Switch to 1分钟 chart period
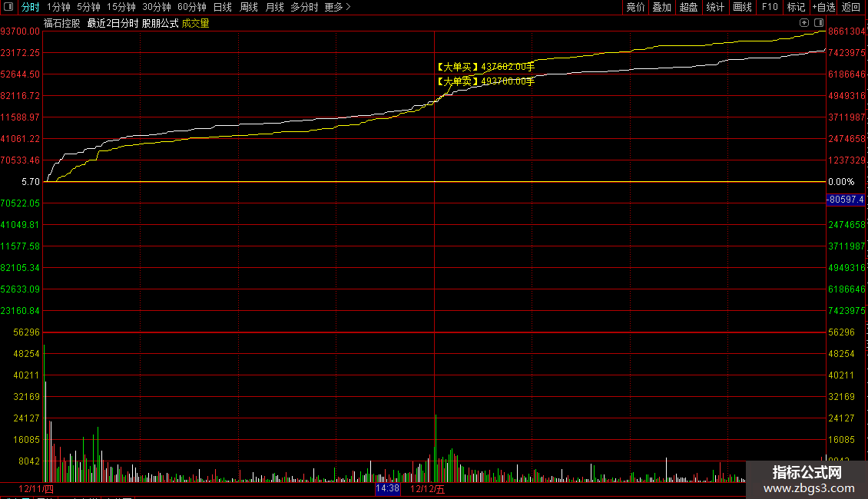Image resolution: width=868 pixels, height=499 pixels. coord(58,7)
